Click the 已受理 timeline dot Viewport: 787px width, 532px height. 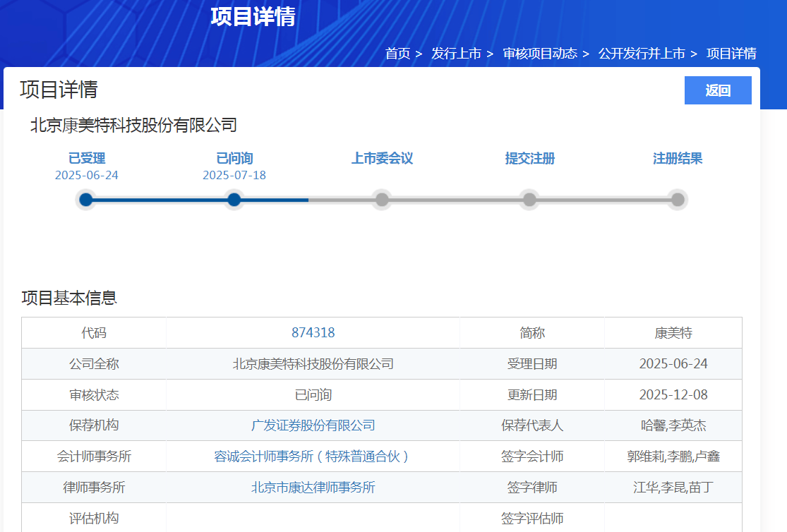point(86,200)
